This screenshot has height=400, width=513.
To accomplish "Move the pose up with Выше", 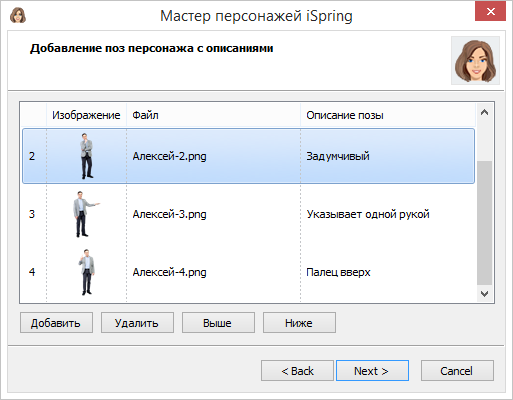I will click(x=218, y=323).
